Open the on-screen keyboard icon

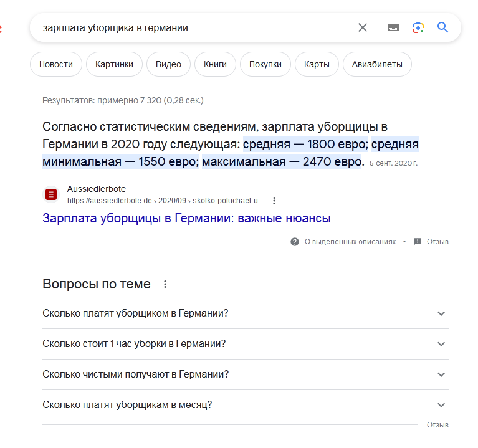click(x=393, y=27)
